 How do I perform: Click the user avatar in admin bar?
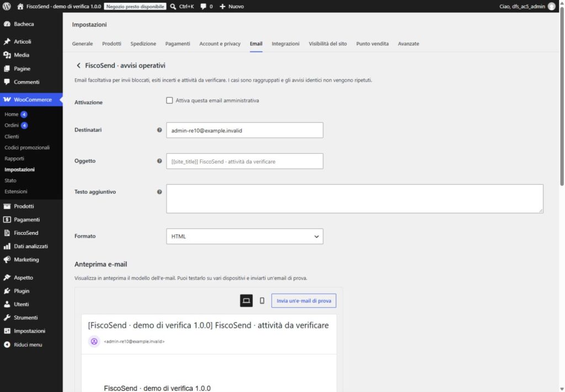[551, 7]
